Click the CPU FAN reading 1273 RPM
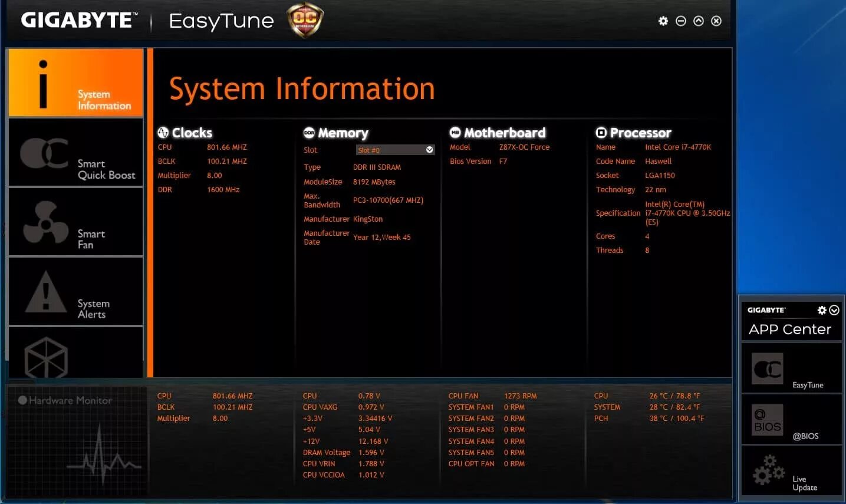The height and width of the screenshot is (504, 846). [x=521, y=396]
